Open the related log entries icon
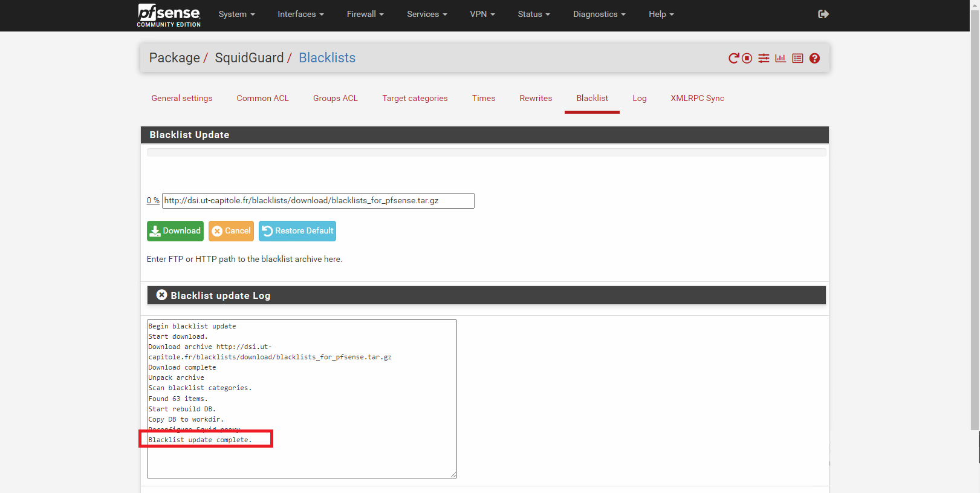The image size is (980, 493). click(797, 58)
